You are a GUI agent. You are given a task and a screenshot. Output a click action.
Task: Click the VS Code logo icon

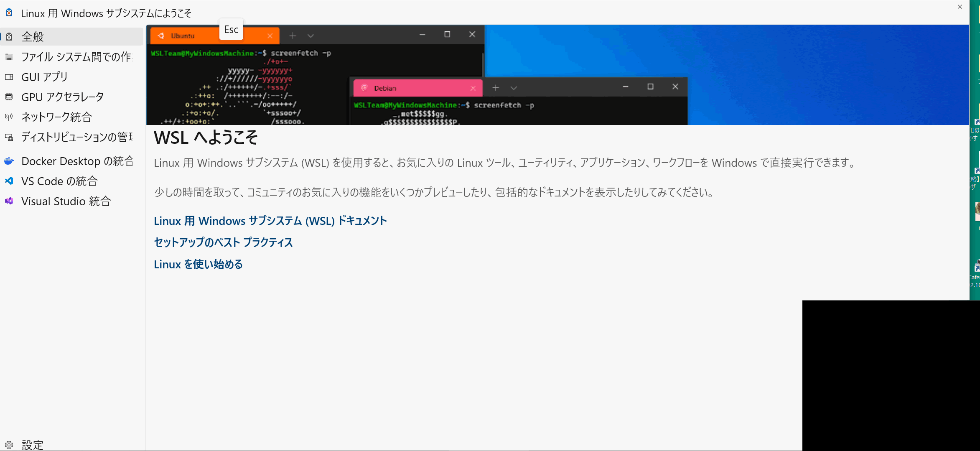[9, 181]
